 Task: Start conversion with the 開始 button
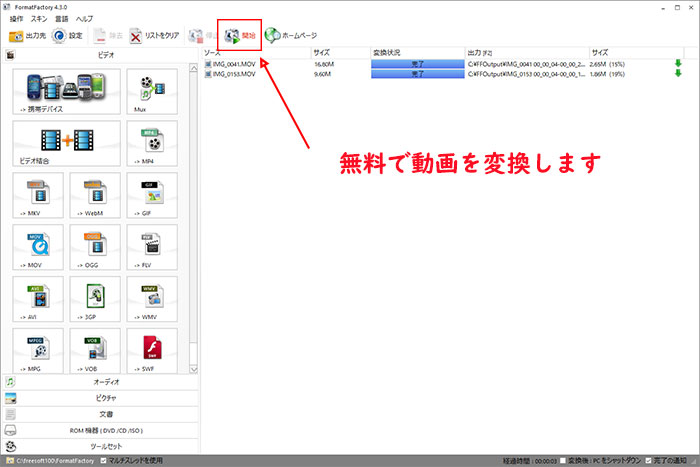(x=240, y=36)
